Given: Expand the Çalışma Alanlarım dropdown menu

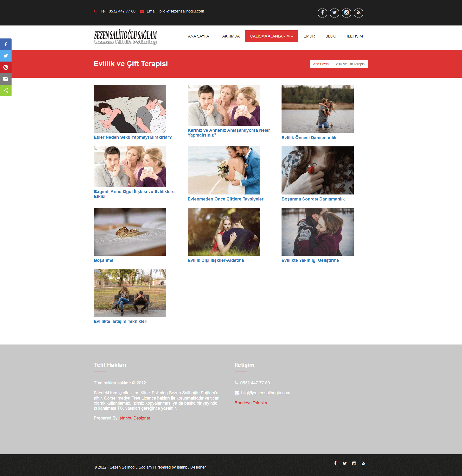Looking at the screenshot, I should pos(271,36).
